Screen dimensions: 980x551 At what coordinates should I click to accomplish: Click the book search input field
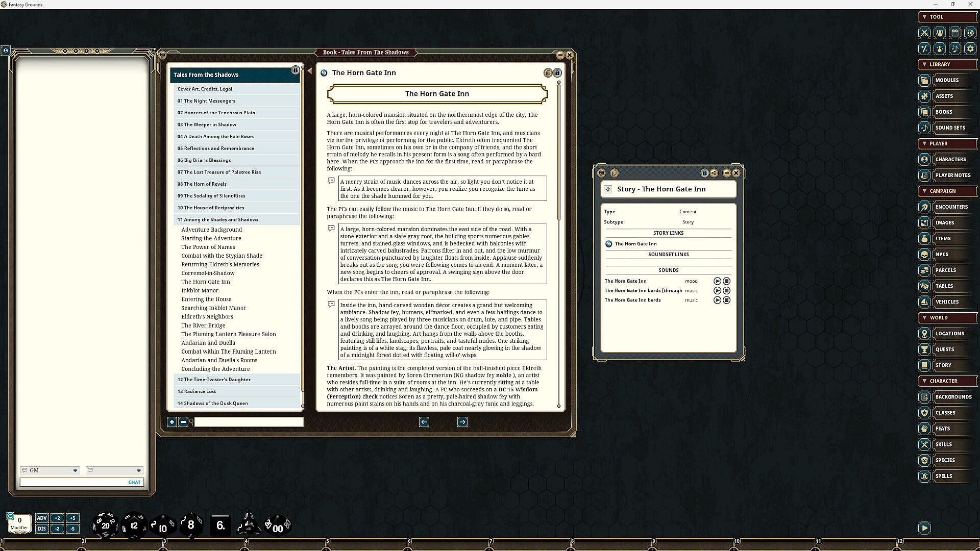tap(249, 422)
